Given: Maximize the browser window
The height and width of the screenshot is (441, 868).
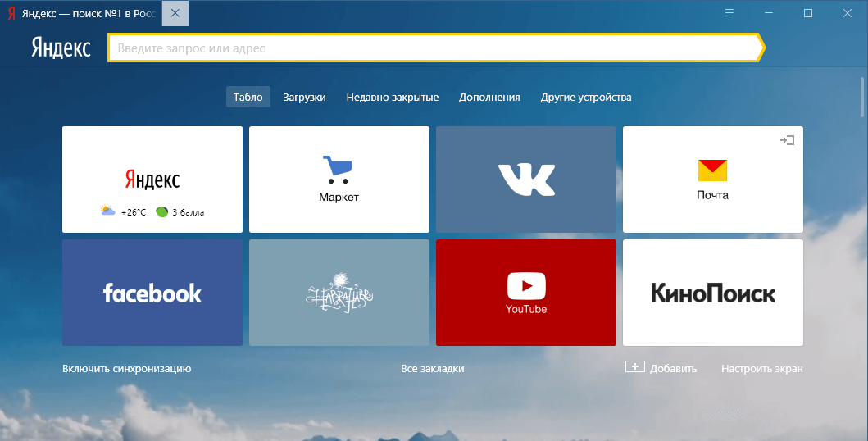Looking at the screenshot, I should pos(807,13).
